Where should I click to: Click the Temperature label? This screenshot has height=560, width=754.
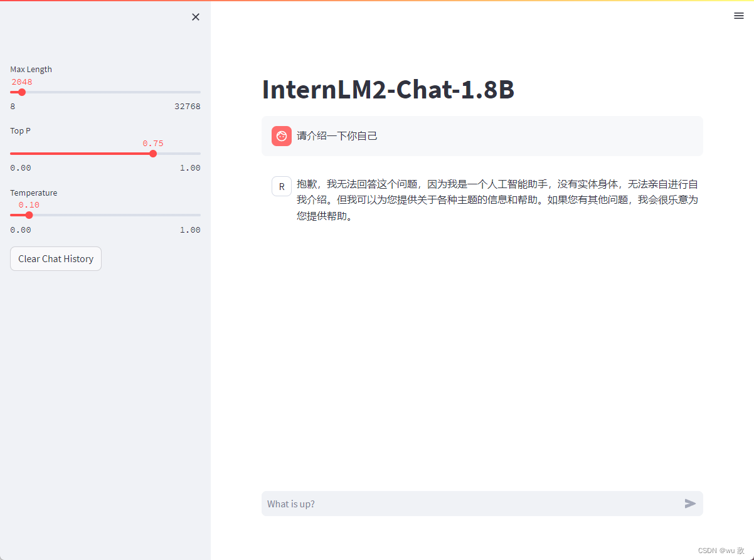coord(34,193)
